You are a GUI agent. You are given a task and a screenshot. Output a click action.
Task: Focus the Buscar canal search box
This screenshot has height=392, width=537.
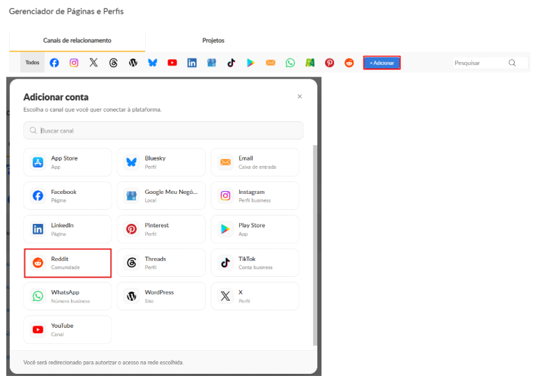click(x=163, y=130)
